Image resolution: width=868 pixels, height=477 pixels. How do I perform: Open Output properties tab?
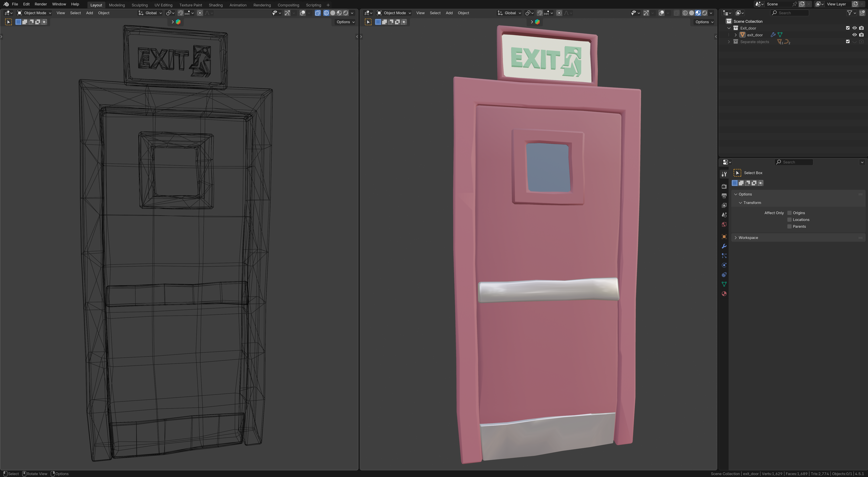724,196
